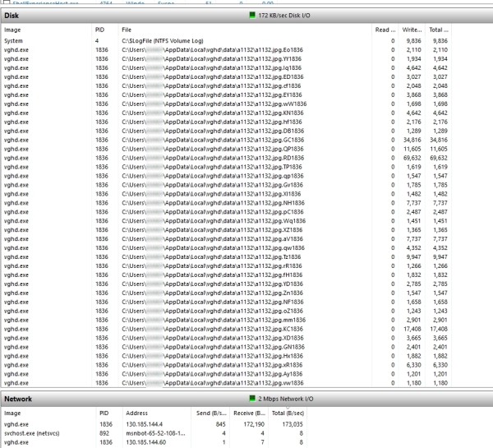Click the 2 Mbps Network I/O label

tap(286, 399)
